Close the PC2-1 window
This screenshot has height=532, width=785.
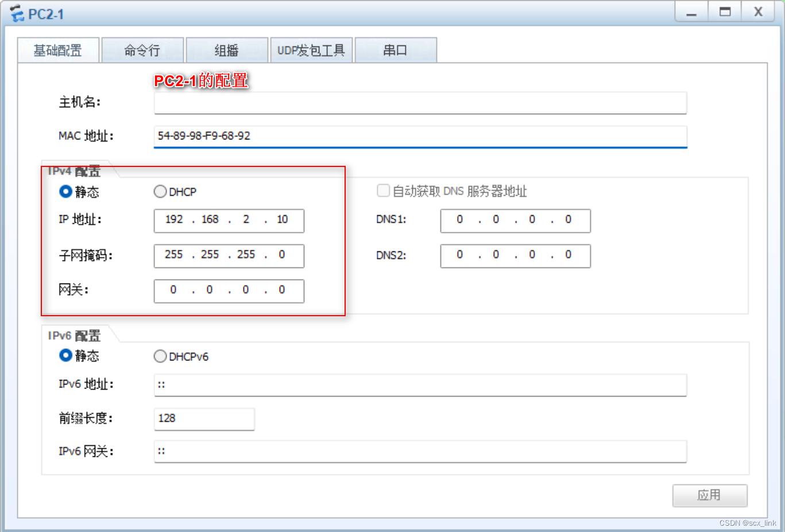[x=759, y=11]
